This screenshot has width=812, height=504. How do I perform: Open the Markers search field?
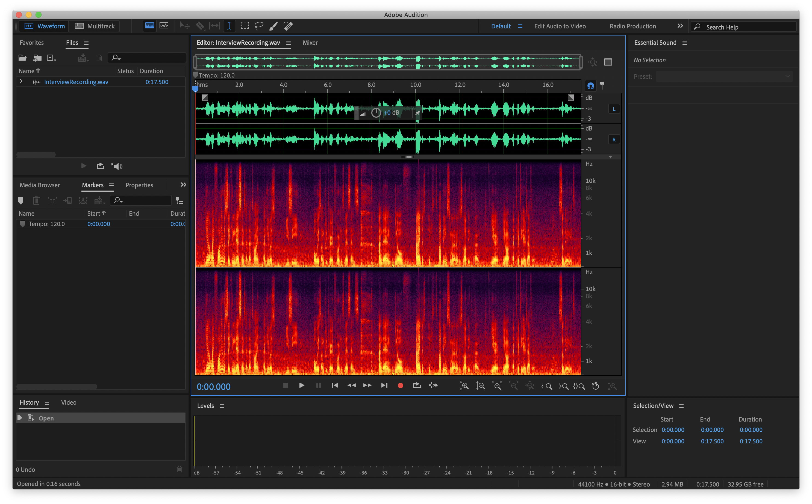140,200
